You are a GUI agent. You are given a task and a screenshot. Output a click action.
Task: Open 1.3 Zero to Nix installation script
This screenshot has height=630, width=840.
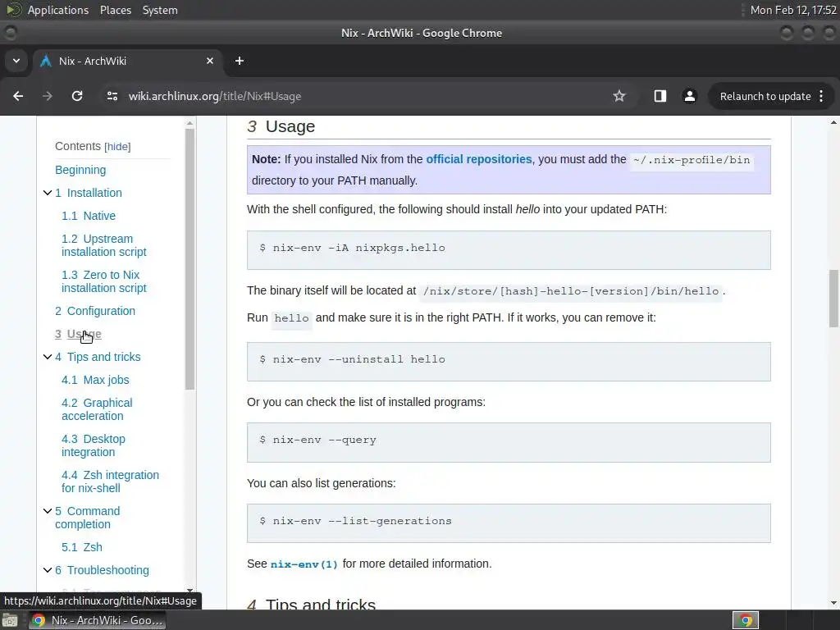104,281
